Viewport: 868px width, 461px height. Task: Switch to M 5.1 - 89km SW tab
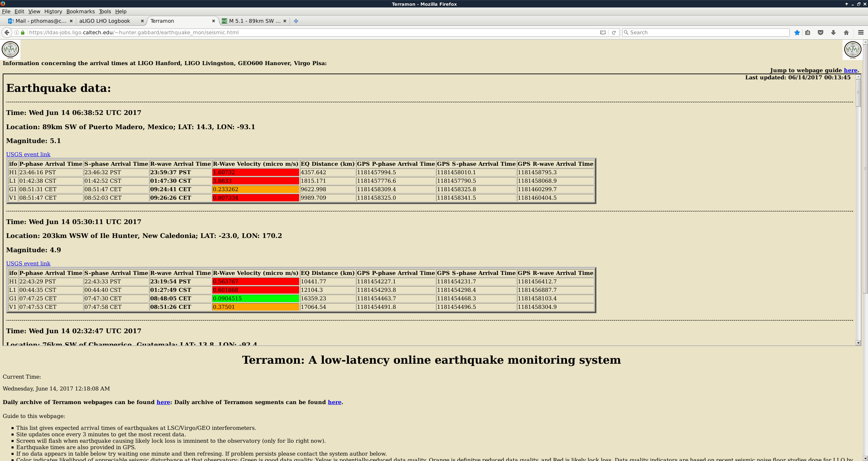tap(254, 21)
